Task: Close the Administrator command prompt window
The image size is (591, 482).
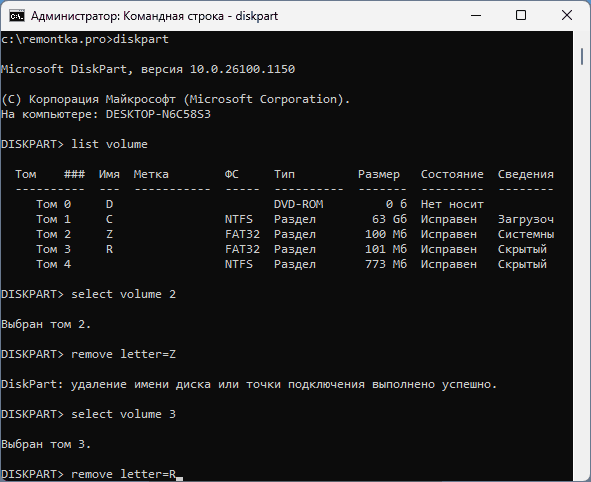Action: pyautogui.click(x=567, y=15)
